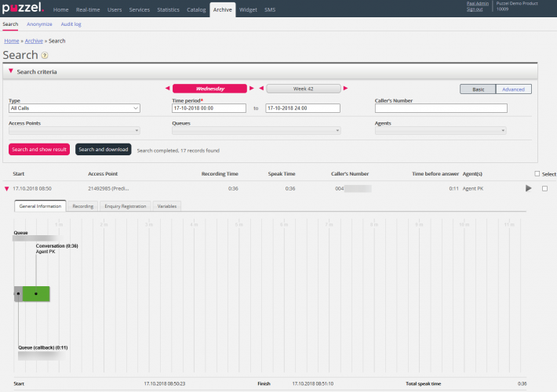Screen dimensions: 557x392
Task: Open the Access Points dropdown
Action: 75,131
